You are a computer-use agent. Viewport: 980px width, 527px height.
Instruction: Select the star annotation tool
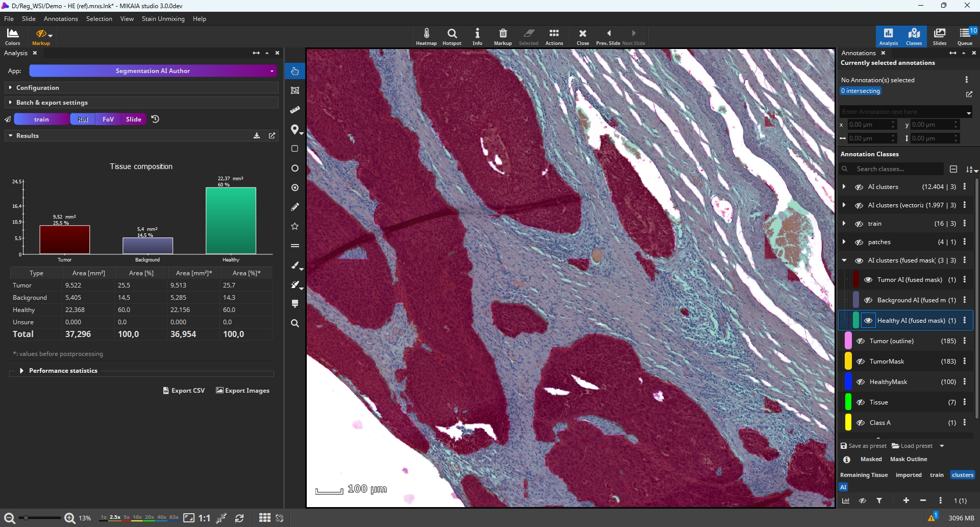295,227
